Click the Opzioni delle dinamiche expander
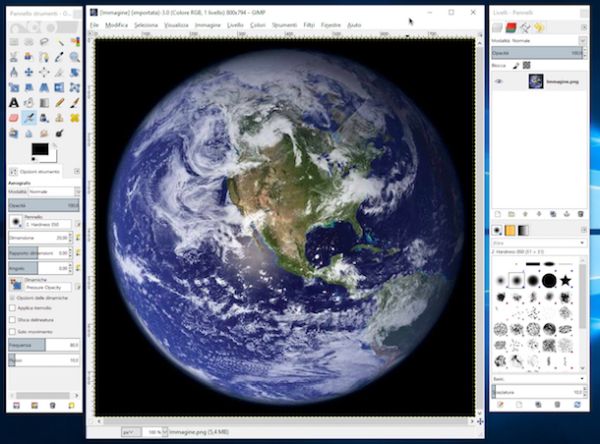The height and width of the screenshot is (444, 600). pyautogui.click(x=11, y=298)
